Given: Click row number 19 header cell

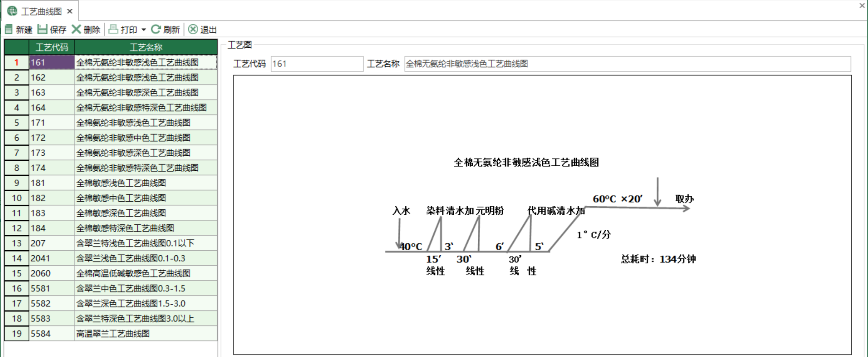Looking at the screenshot, I should tap(17, 334).
